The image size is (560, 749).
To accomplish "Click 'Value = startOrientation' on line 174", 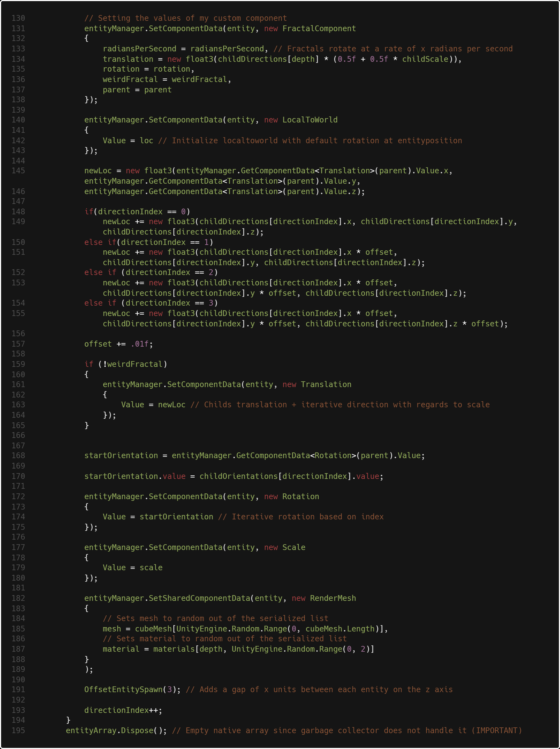I will [x=158, y=517].
